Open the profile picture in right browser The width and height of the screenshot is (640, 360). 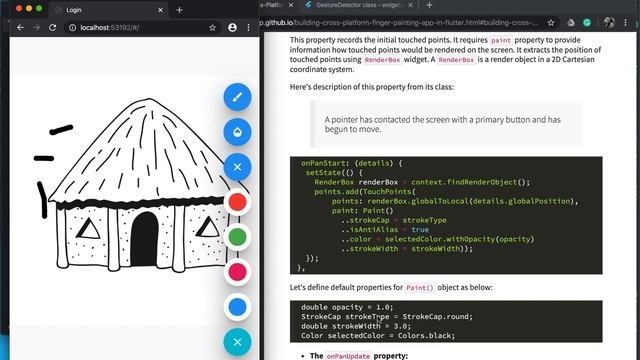[x=609, y=22]
